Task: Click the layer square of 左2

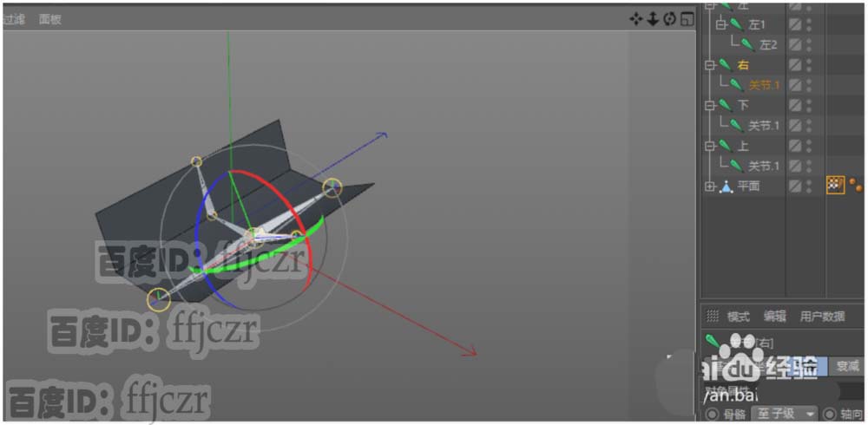Action: [x=795, y=45]
